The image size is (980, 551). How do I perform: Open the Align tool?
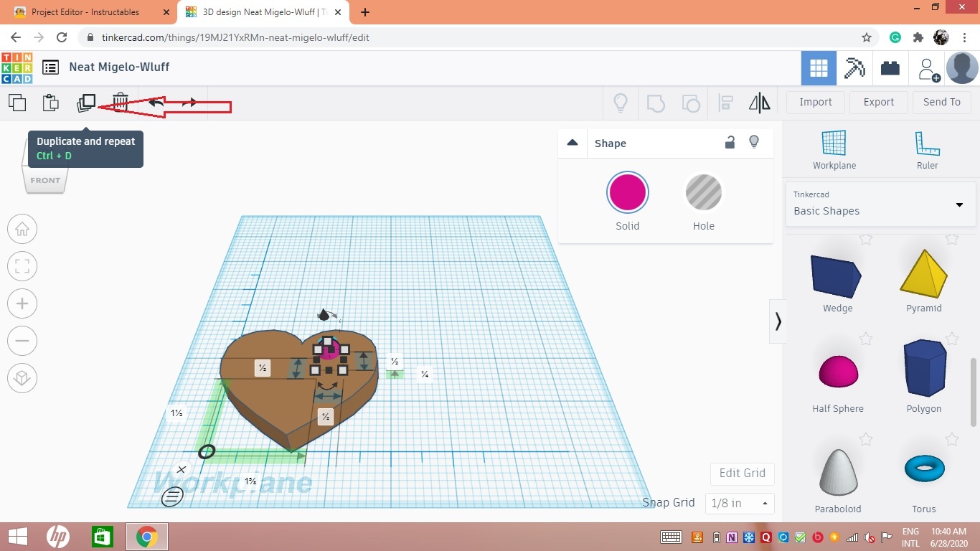pos(725,103)
